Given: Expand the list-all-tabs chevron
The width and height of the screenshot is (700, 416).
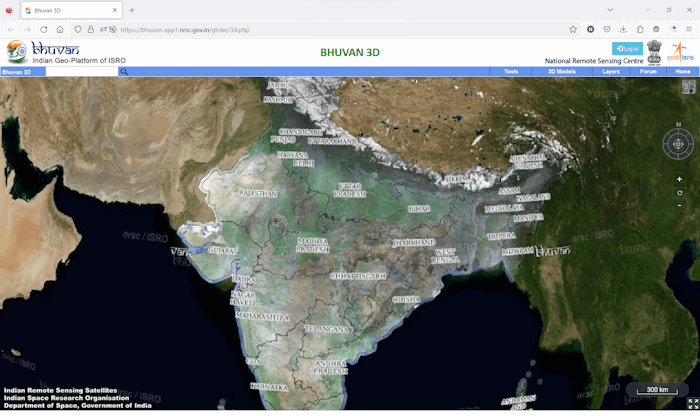Looking at the screenshot, I should pos(610,10).
